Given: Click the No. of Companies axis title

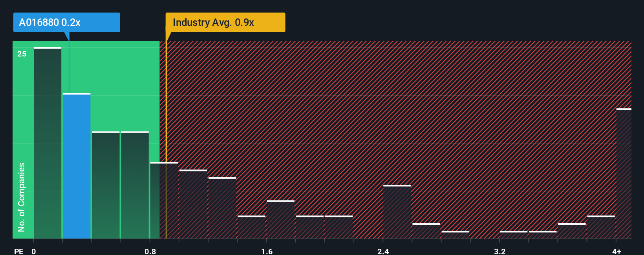Looking at the screenshot, I should 22,197.
